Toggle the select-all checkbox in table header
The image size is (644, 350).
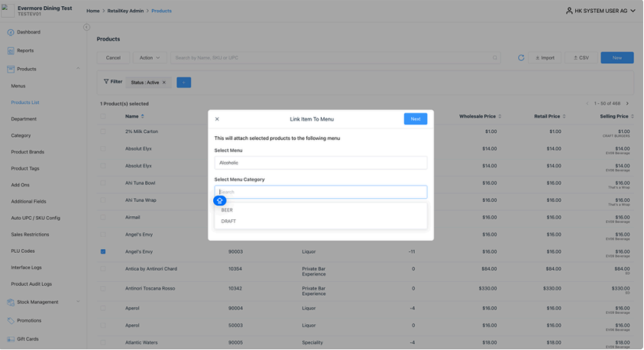pos(103,116)
